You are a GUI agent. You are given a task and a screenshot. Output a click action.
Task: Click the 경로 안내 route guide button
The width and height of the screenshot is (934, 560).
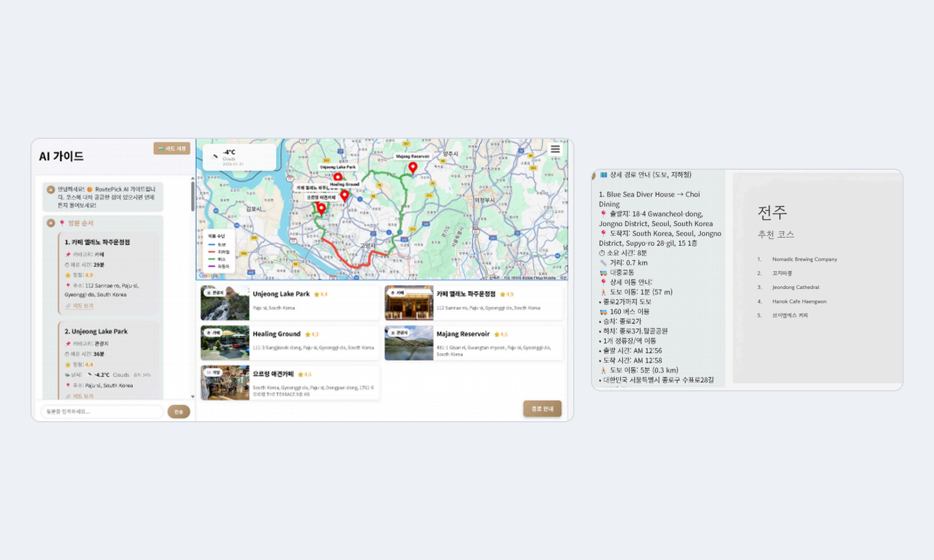tap(542, 409)
